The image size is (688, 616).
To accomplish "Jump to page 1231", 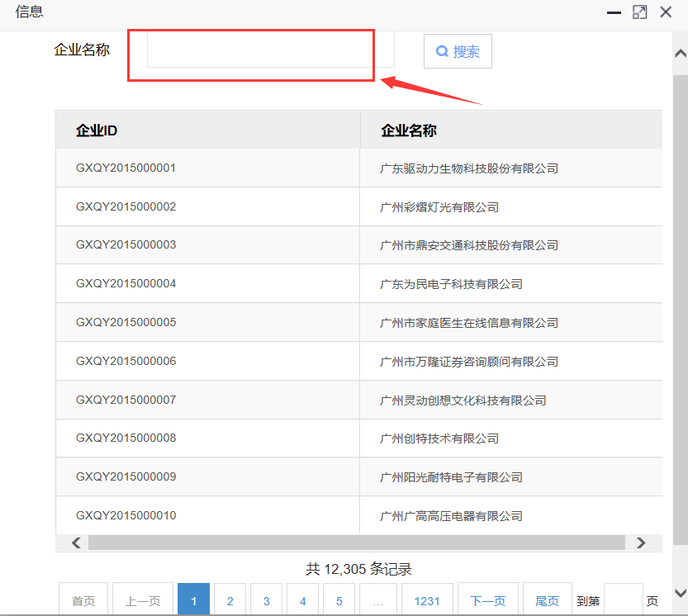I will pos(427,600).
